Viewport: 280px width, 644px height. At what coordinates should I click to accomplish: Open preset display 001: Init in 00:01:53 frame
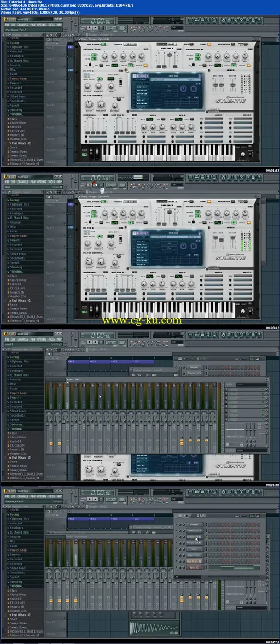173,75
